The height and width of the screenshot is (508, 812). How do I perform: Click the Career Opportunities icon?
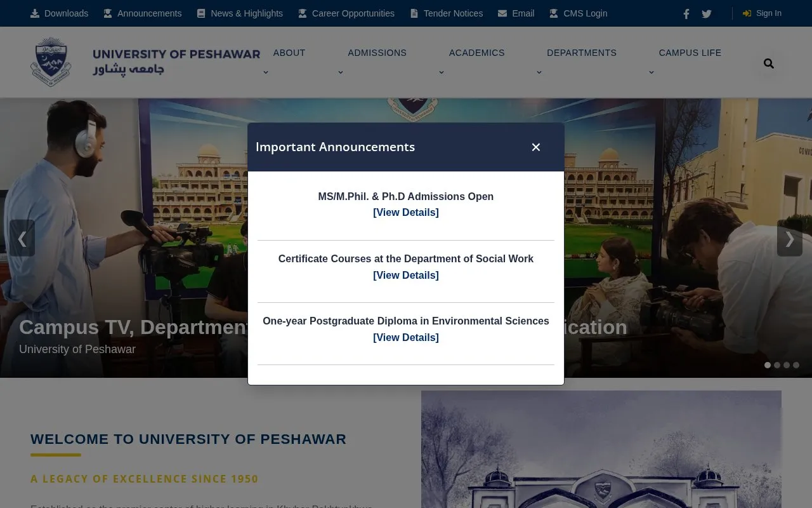pyautogui.click(x=303, y=13)
